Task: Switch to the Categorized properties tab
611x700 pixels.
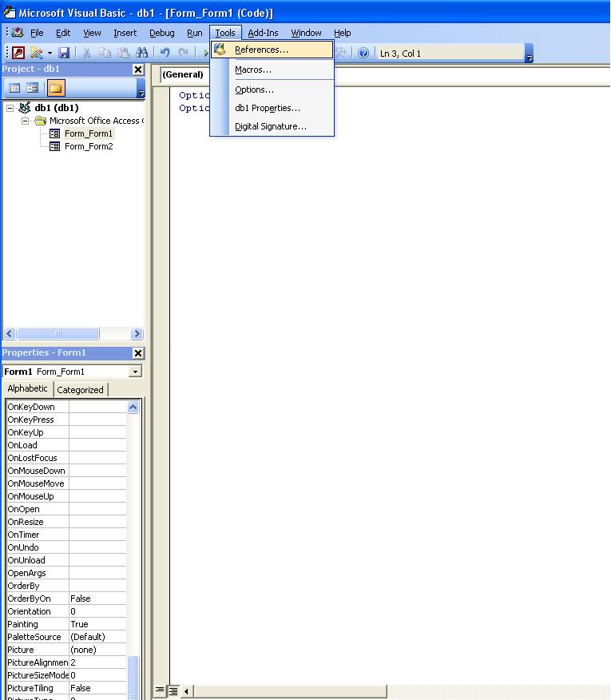Action: click(81, 390)
